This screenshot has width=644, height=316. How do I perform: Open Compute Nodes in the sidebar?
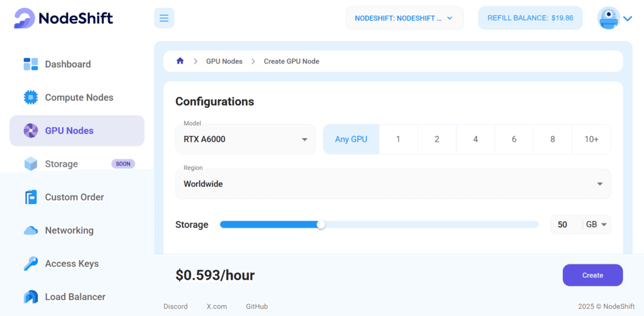coord(77,98)
